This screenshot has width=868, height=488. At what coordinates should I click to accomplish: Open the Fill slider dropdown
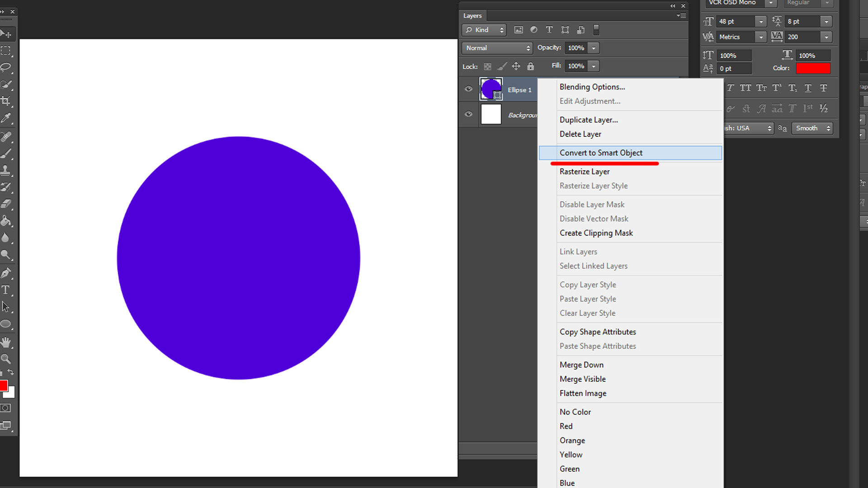[x=594, y=66]
